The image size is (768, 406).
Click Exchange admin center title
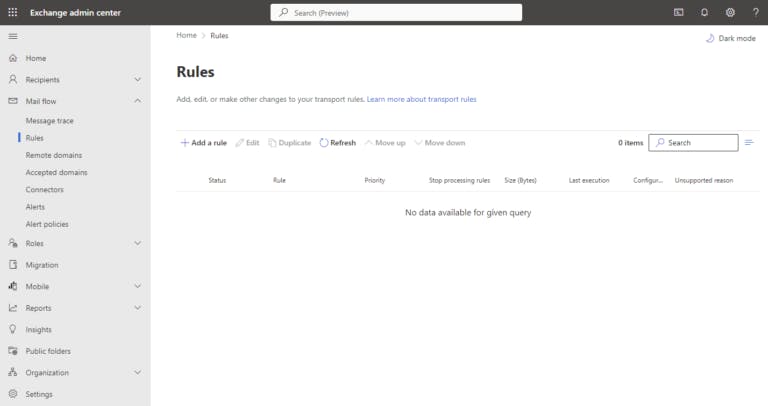tap(75, 13)
